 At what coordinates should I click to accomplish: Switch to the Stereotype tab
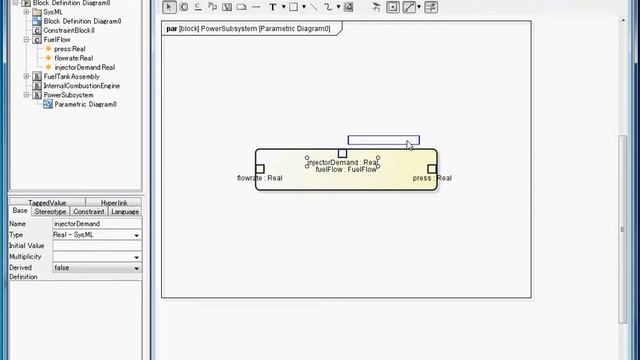point(50,211)
